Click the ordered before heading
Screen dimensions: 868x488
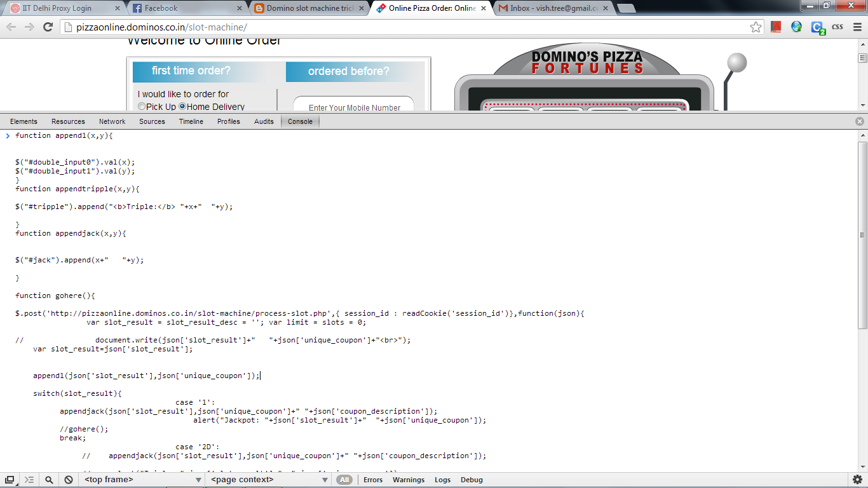click(348, 71)
